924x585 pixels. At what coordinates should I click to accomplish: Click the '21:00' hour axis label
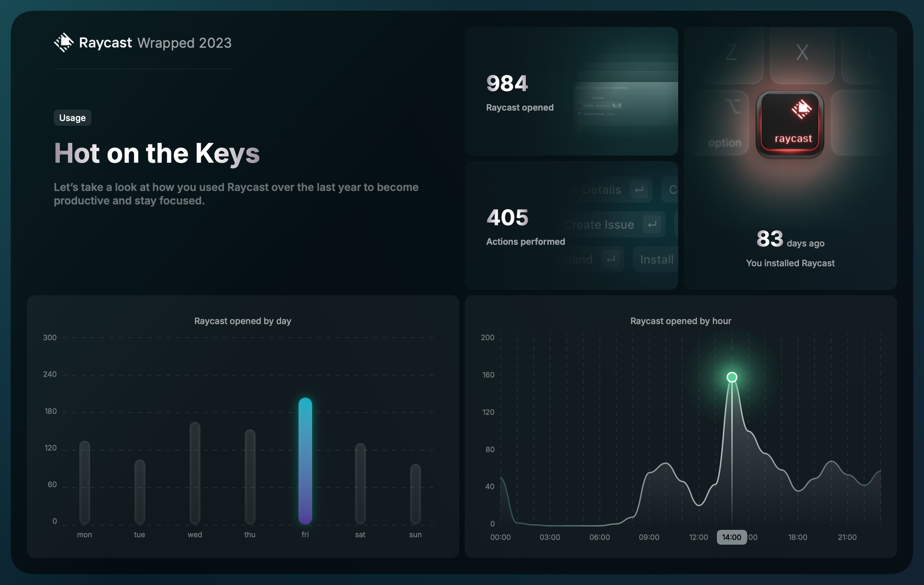click(847, 537)
